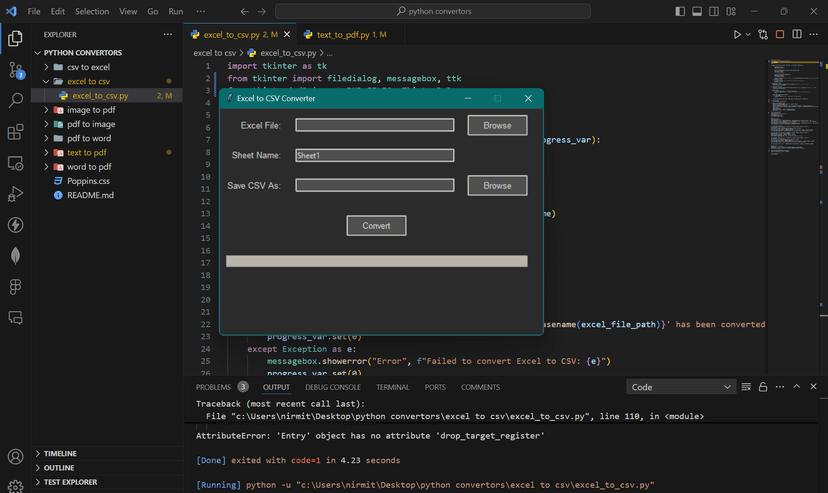Open the Search view in activity bar
This screenshot has width=828, height=493.
coord(15,101)
